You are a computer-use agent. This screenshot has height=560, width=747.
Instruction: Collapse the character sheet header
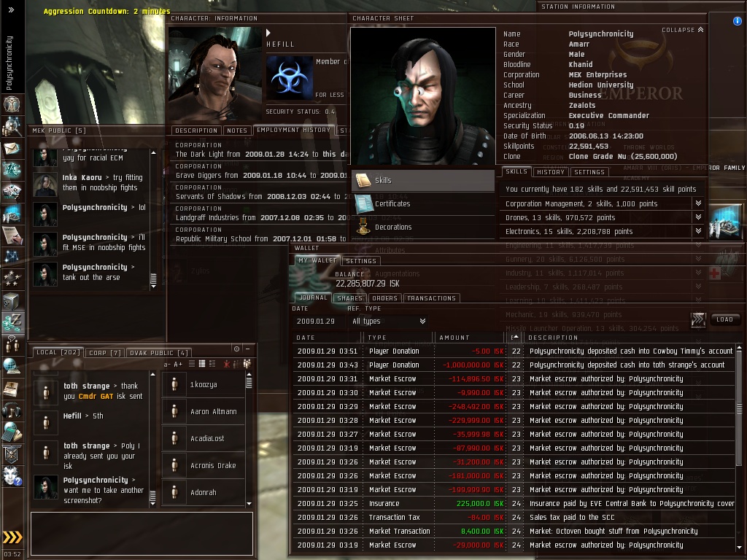tap(682, 30)
